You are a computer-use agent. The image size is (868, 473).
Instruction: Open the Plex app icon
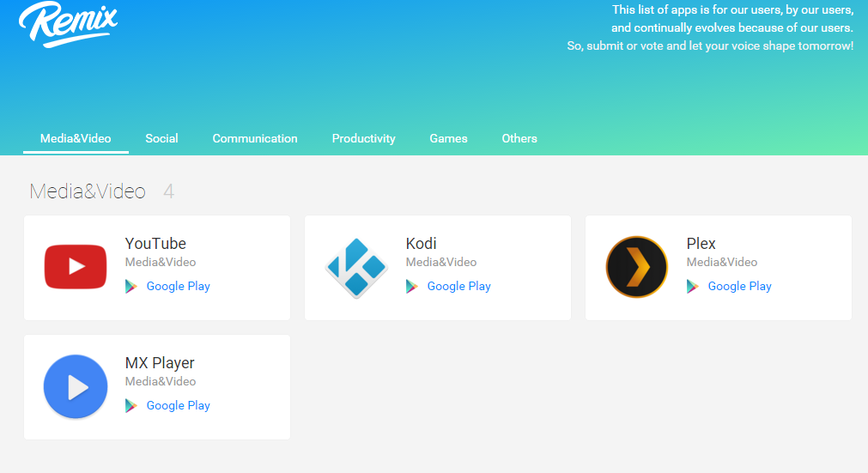pos(636,267)
